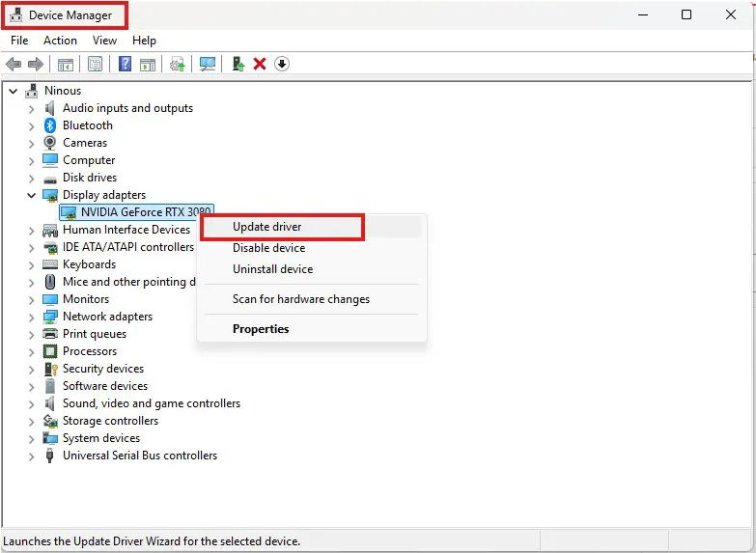The width and height of the screenshot is (756, 553).
Task: Select the Sound, video and game controllers label
Action: pos(152,403)
